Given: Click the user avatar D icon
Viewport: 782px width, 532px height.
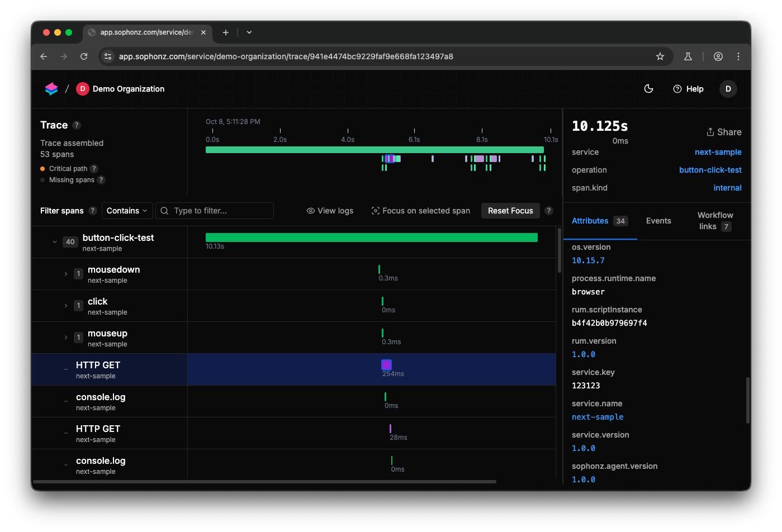Looking at the screenshot, I should point(728,89).
